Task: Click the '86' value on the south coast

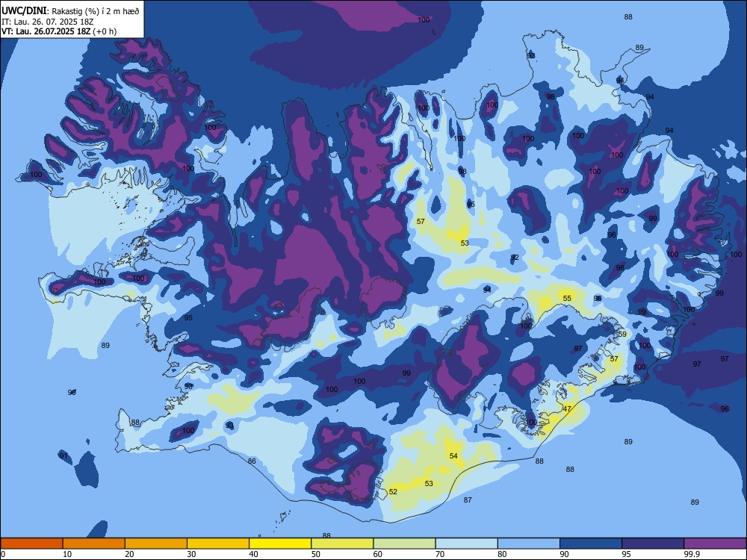Action: click(x=252, y=461)
